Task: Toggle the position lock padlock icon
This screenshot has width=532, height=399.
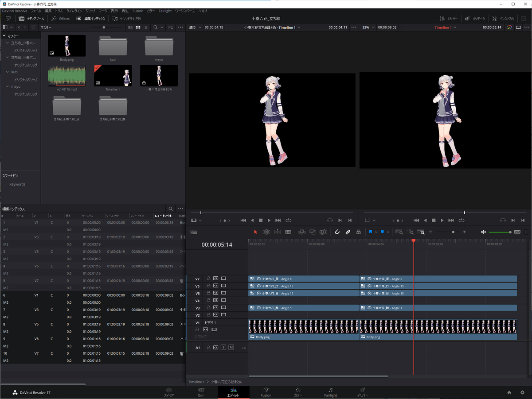Action: (359, 232)
